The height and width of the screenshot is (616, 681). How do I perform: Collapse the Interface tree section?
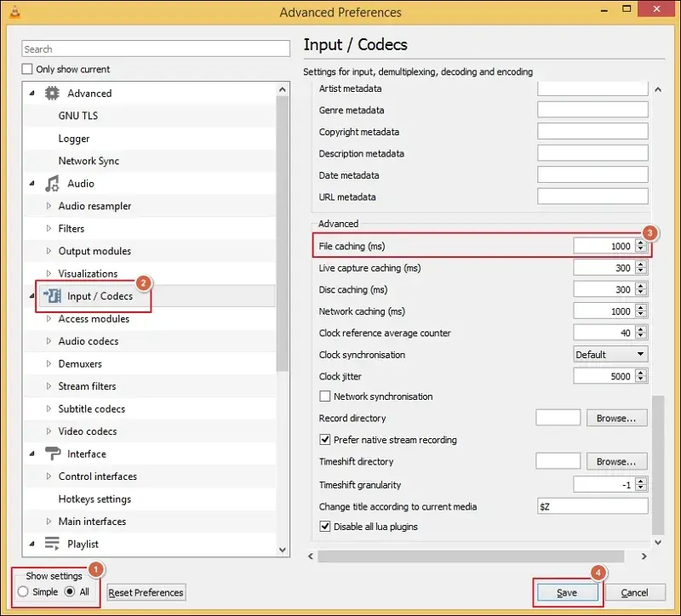[x=32, y=453]
